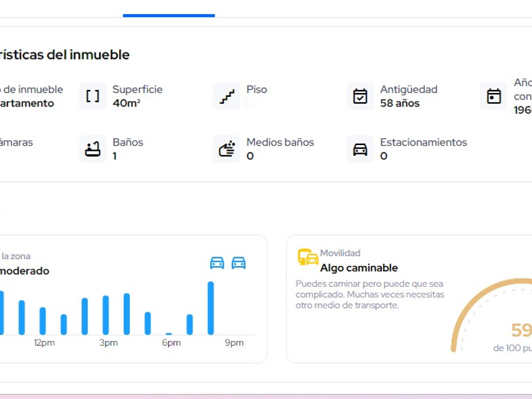The image size is (532, 399).
Task: Click the Piso stairs icon
Action: 227,96
